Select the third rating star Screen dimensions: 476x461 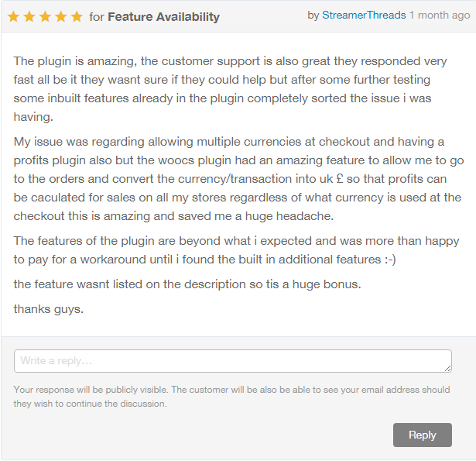[45, 17]
